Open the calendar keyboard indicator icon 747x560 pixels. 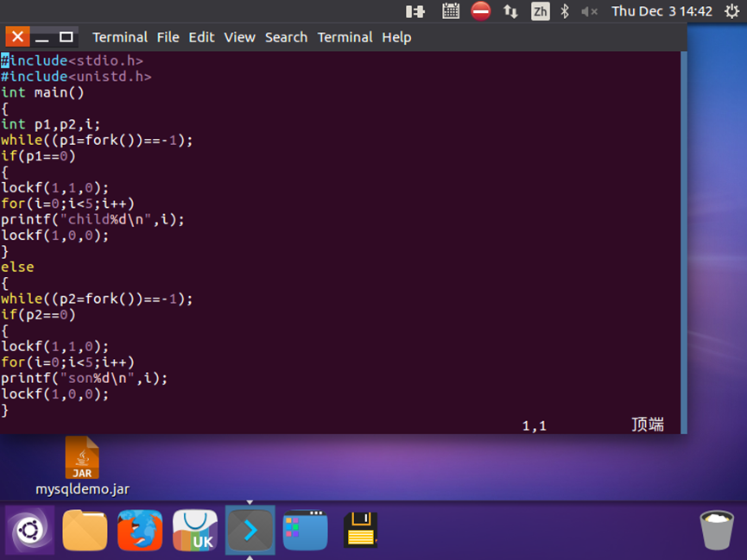451,11
